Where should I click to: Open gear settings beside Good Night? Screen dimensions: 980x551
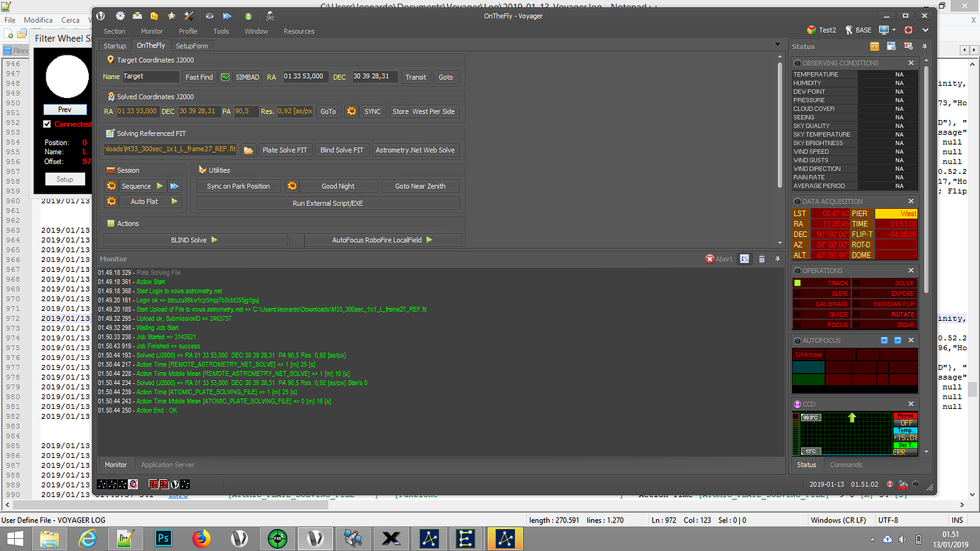coord(291,186)
